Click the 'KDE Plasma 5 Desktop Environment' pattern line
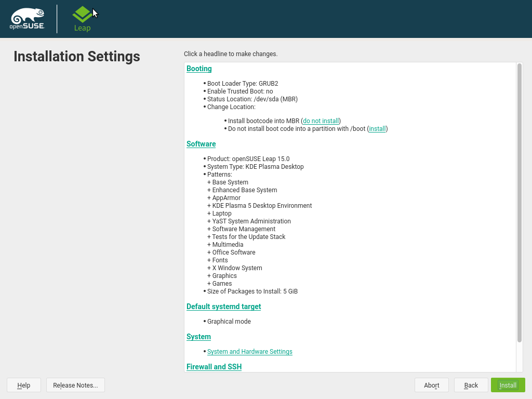 pyautogui.click(x=262, y=206)
